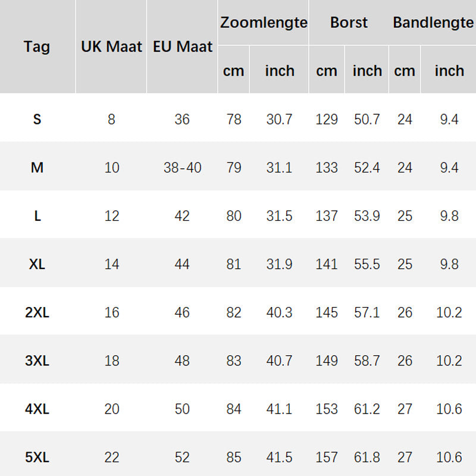Click the XL size row label

(37, 264)
